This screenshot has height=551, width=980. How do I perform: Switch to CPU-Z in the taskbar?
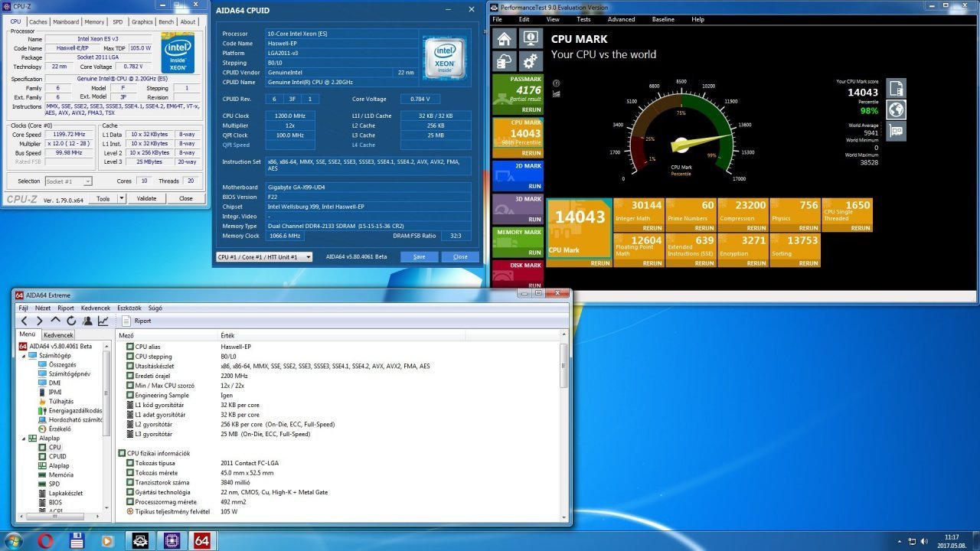tap(171, 540)
